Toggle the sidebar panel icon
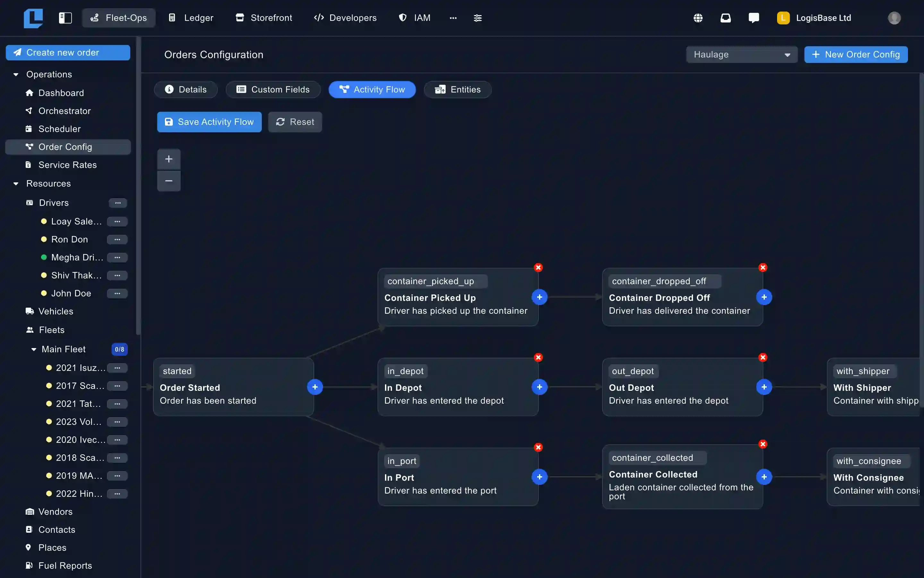 point(65,18)
